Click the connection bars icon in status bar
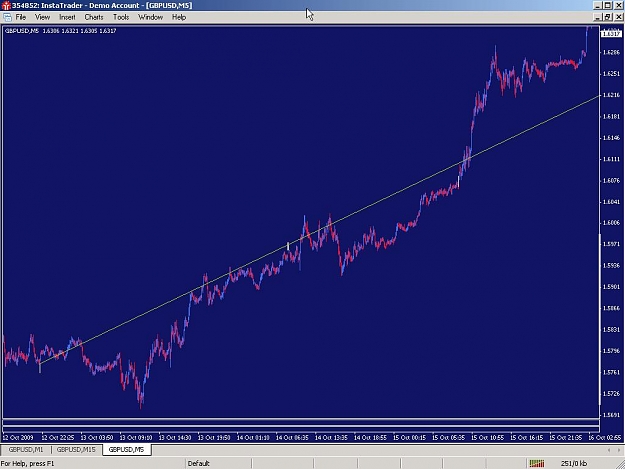The height and width of the screenshot is (469, 625). click(537, 463)
